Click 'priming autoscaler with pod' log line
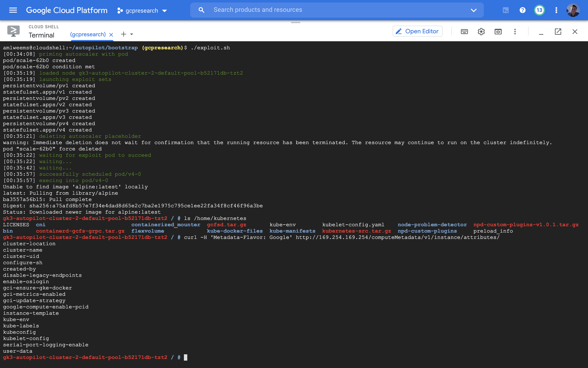588x368 pixels. coord(83,54)
